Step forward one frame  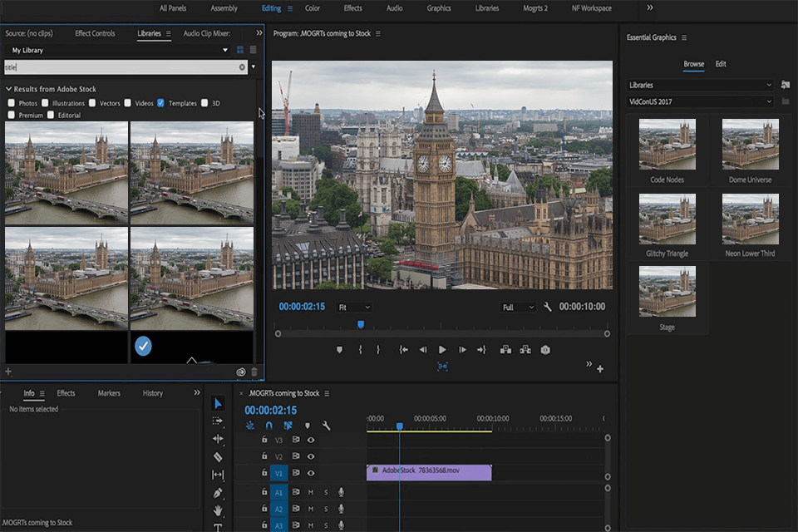tap(462, 350)
